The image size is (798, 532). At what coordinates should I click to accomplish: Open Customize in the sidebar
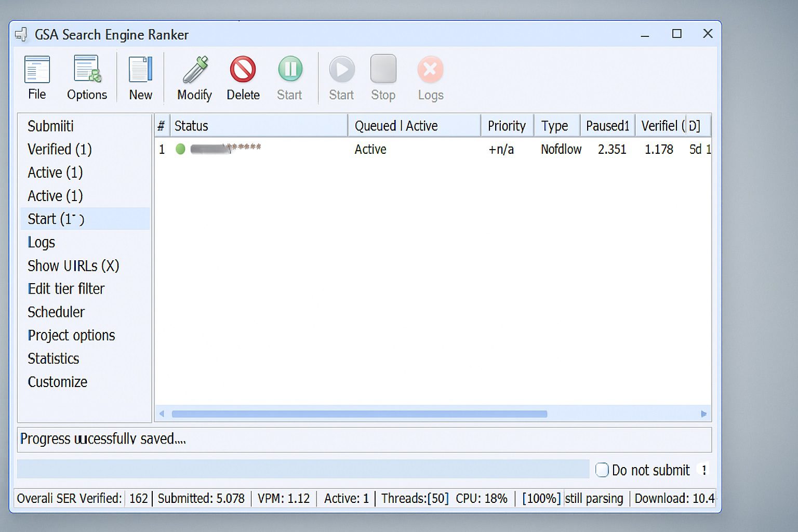(57, 382)
